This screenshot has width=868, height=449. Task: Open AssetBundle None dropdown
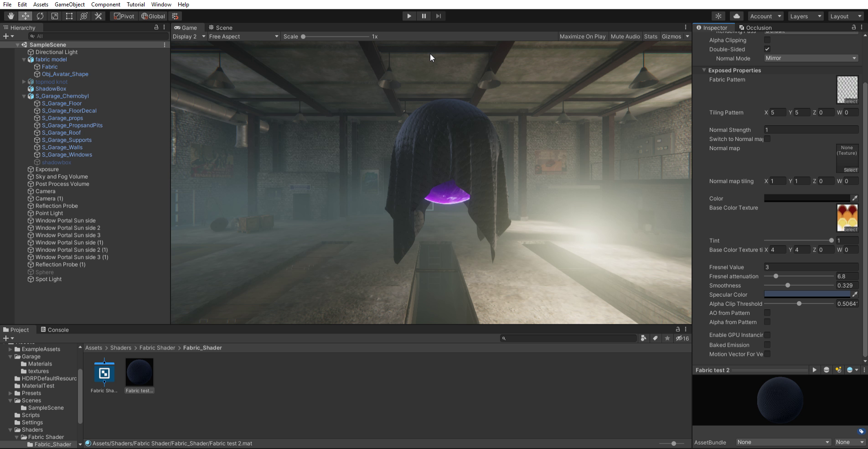[783, 442]
